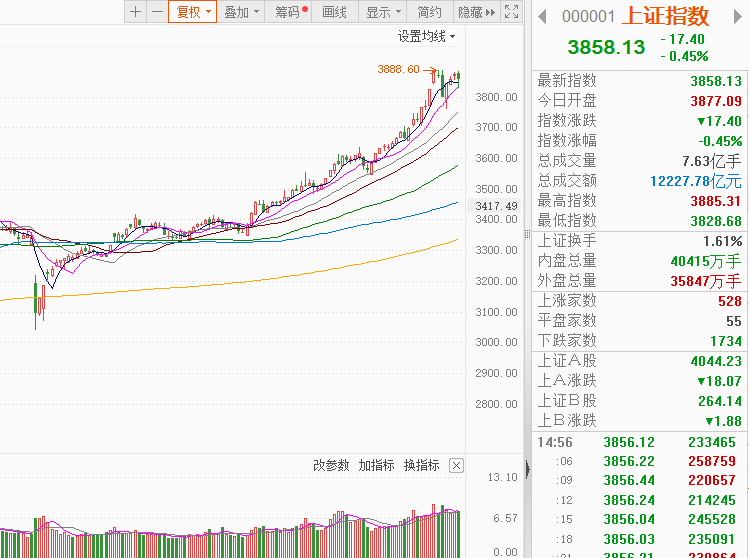Screen dimensions: 749x558
Task: Click the 最低指数 value 3828.68
Action: click(716, 221)
